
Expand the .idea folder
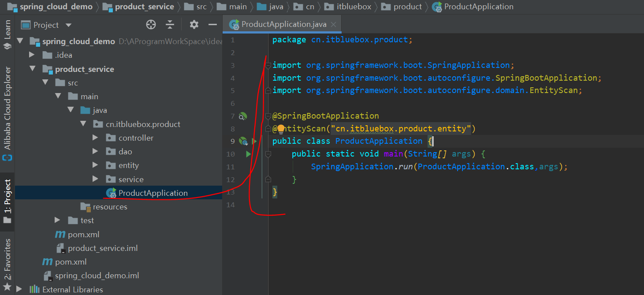[32, 55]
